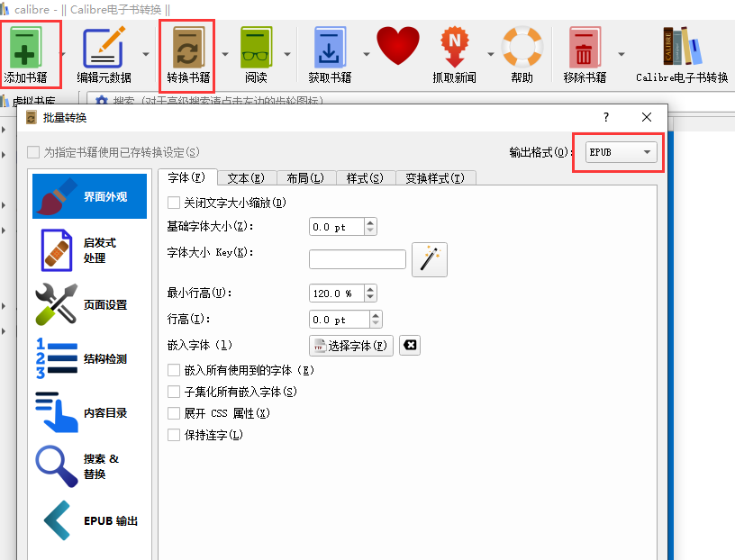
Task: Increase 基础字体大小 with up arrow
Action: [x=370, y=223]
